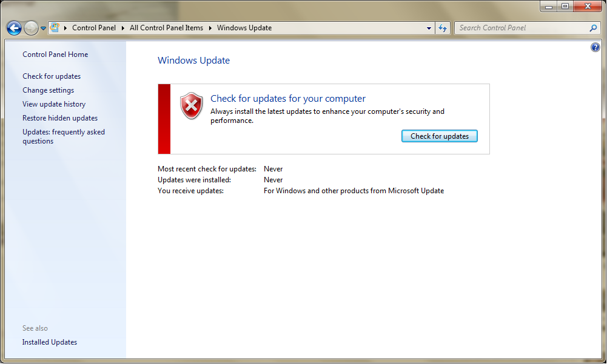Open Updates: frequently asked questions
The width and height of the screenshot is (607, 364).
(64, 136)
